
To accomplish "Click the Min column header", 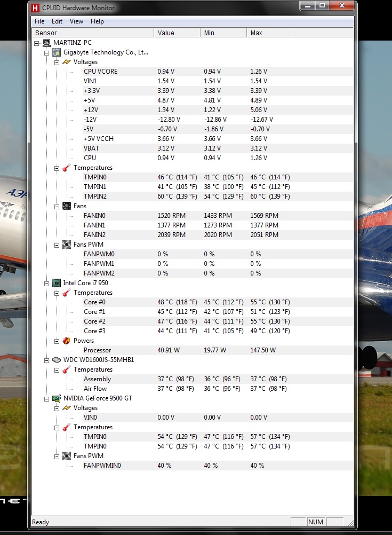I will (x=223, y=33).
